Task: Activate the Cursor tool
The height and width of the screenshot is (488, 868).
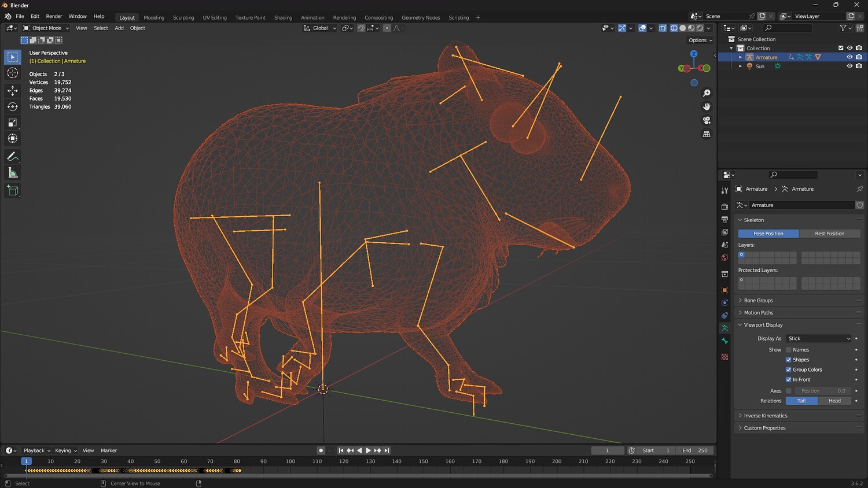Action: click(x=13, y=73)
